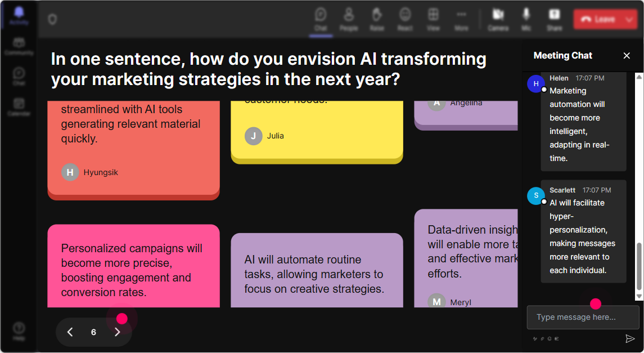Click the Helen sender name in chat

559,78
